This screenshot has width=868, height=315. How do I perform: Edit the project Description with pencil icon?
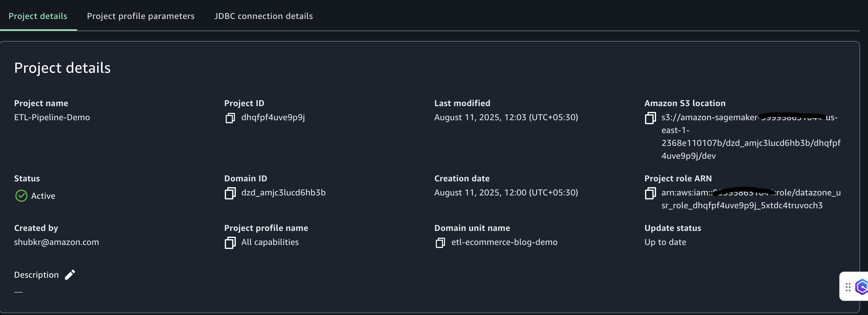[x=70, y=275]
